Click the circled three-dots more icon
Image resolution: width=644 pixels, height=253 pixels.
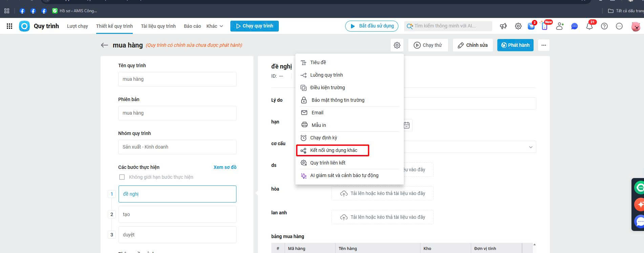(x=619, y=26)
